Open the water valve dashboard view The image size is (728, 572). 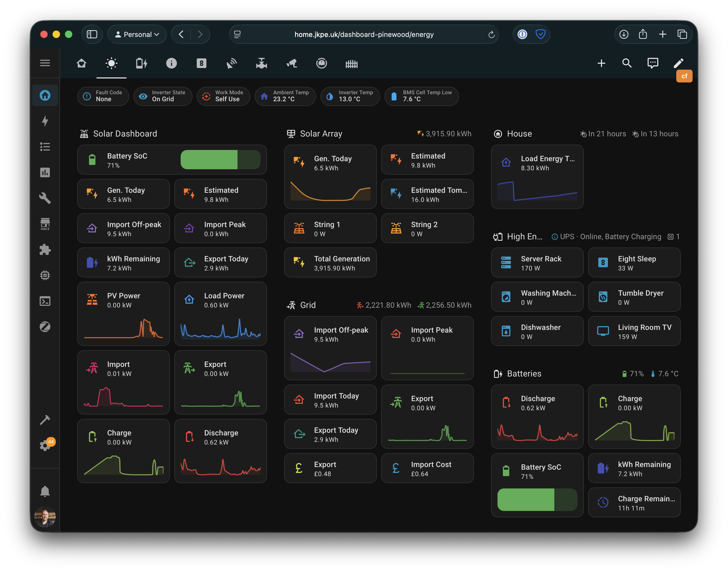coord(261,63)
